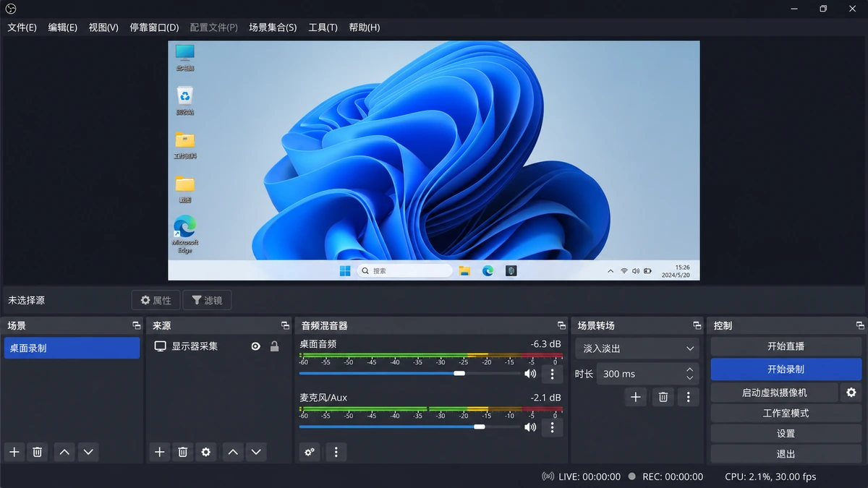
Task: Click the Windows Start button in preview
Action: (345, 270)
